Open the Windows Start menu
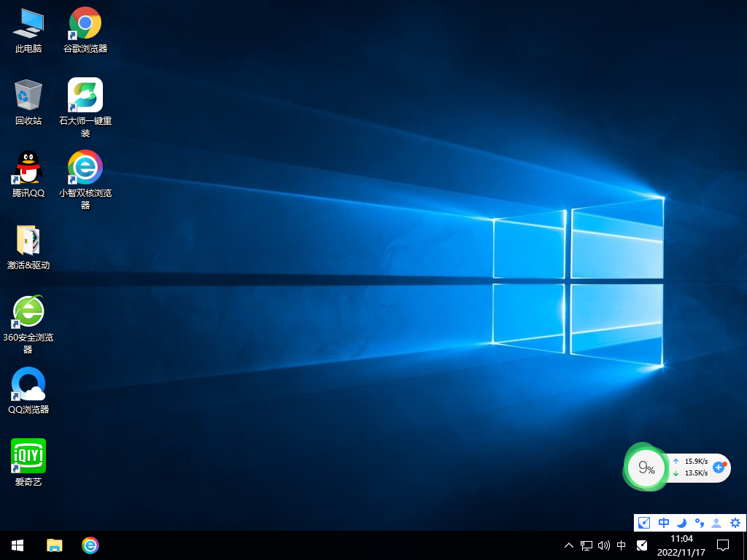Screen dimensions: 747x560 (x=16, y=545)
